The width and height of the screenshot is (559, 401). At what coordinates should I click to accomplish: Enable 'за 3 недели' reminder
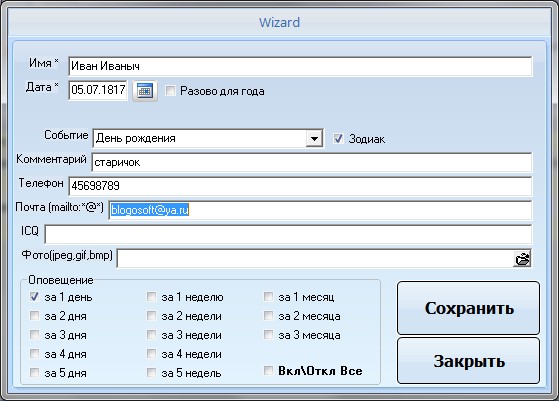pyautogui.click(x=152, y=334)
